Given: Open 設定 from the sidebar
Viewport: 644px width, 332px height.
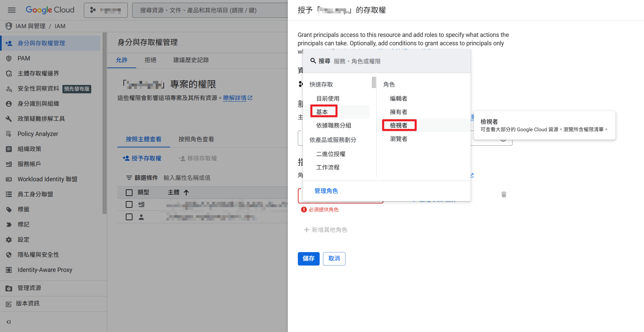Looking at the screenshot, I should 23,239.
